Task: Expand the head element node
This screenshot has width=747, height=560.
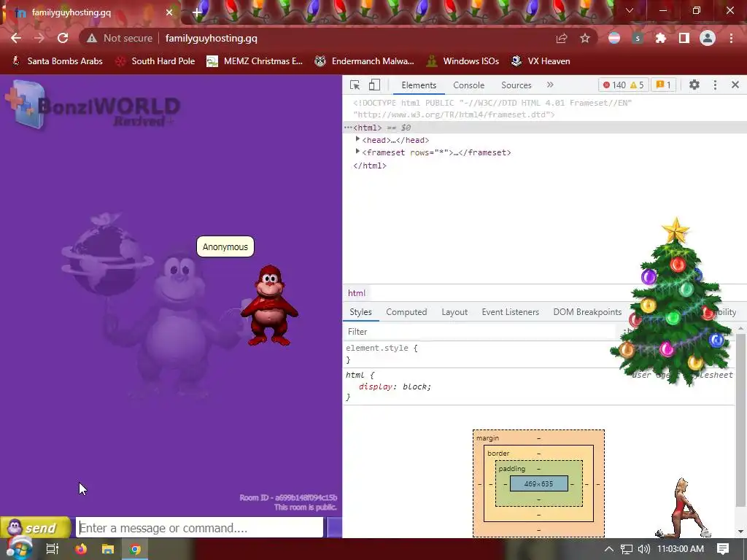Action: click(357, 139)
